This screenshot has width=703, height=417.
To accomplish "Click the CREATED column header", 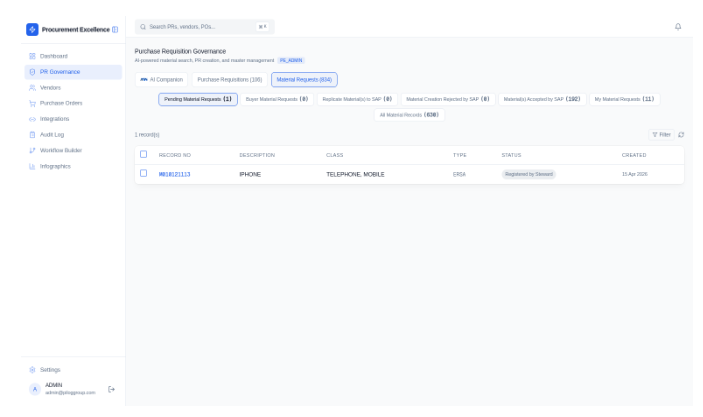I will point(634,155).
